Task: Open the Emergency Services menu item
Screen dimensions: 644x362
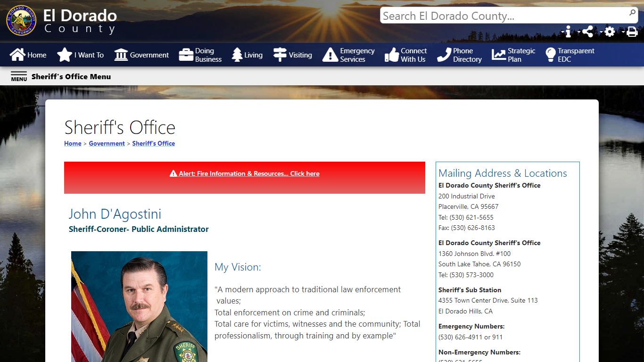Action: click(x=349, y=55)
